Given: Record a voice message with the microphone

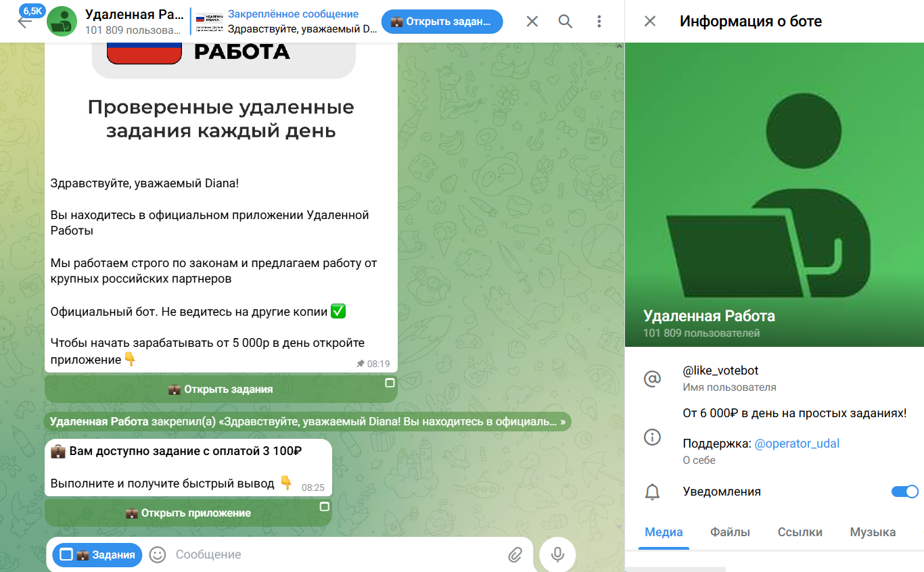Looking at the screenshot, I should (557, 555).
